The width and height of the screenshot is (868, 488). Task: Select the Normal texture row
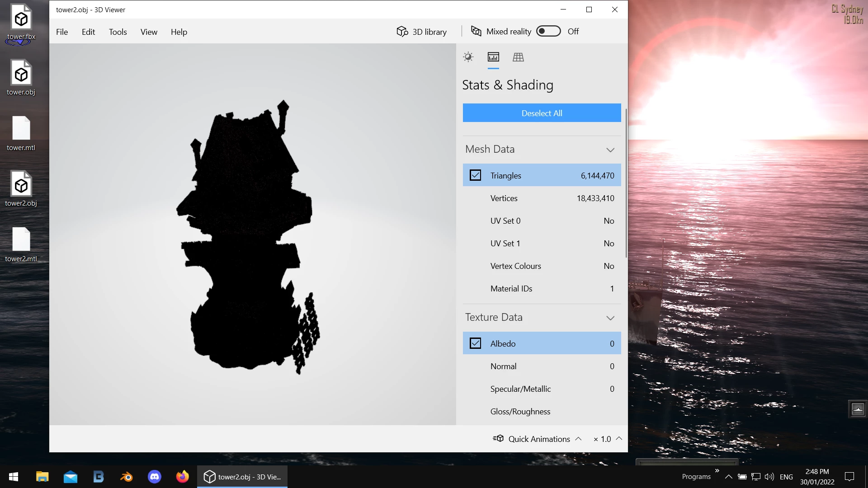click(542, 366)
